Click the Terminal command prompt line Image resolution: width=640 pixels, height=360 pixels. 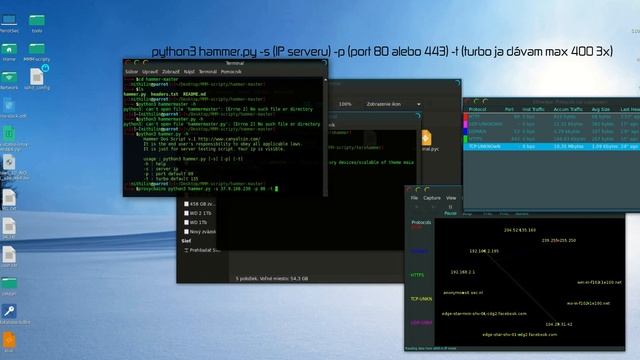[202, 189]
